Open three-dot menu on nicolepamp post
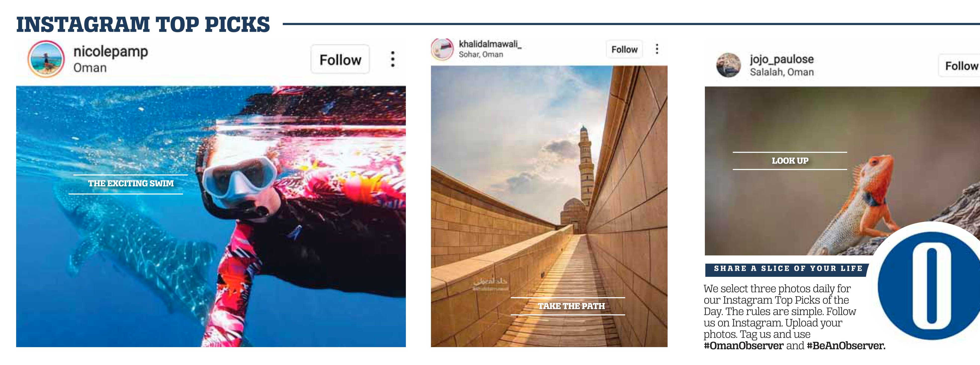The height and width of the screenshot is (365, 980). pos(393,59)
